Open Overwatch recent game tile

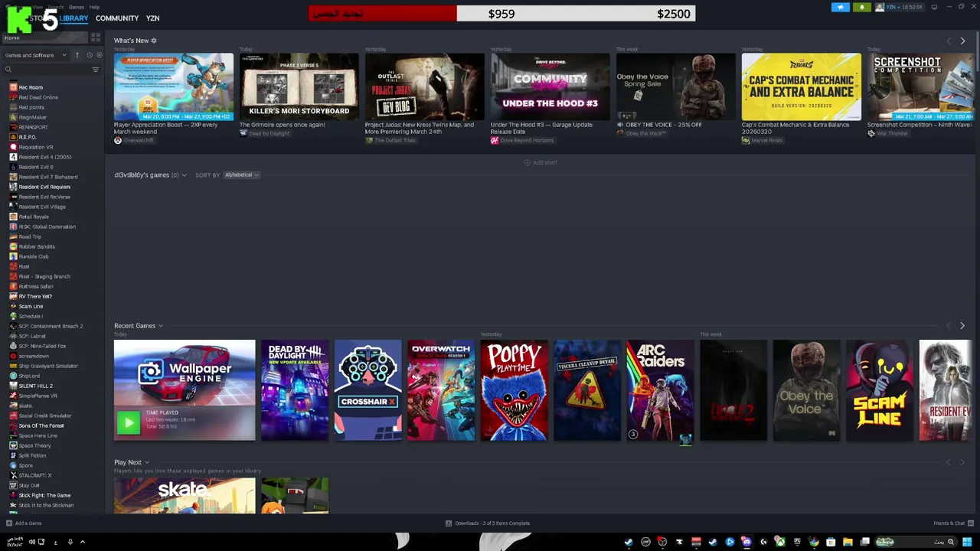[441, 390]
